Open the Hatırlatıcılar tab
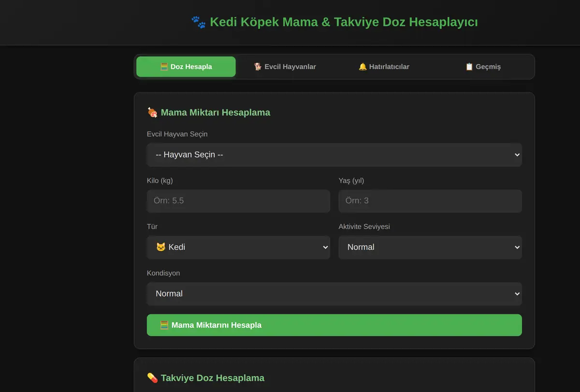Image resolution: width=580 pixels, height=392 pixels. [384, 67]
